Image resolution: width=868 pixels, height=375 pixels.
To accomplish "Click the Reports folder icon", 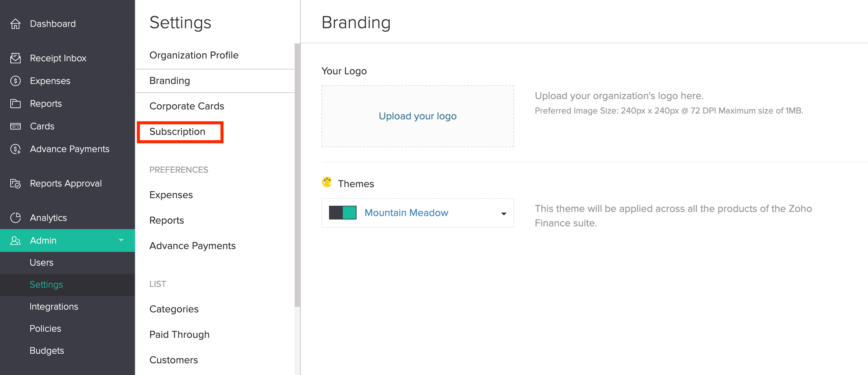I will 15,104.
